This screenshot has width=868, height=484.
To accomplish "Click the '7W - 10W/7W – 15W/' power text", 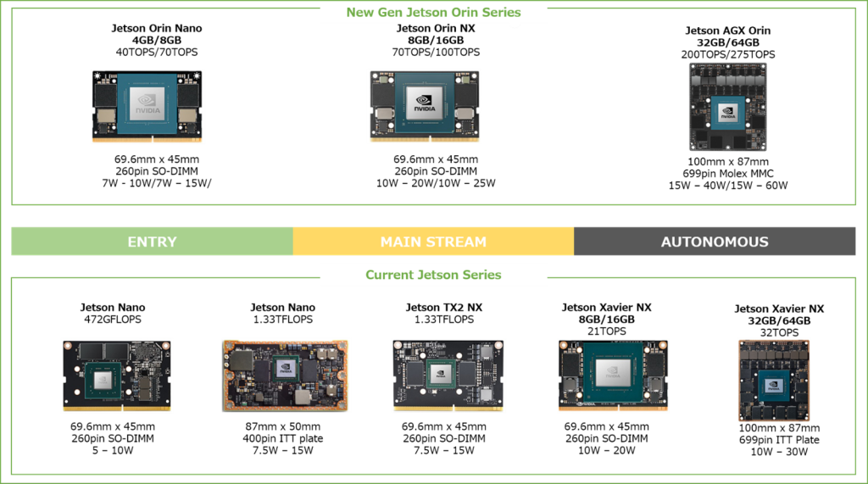I will [157, 183].
